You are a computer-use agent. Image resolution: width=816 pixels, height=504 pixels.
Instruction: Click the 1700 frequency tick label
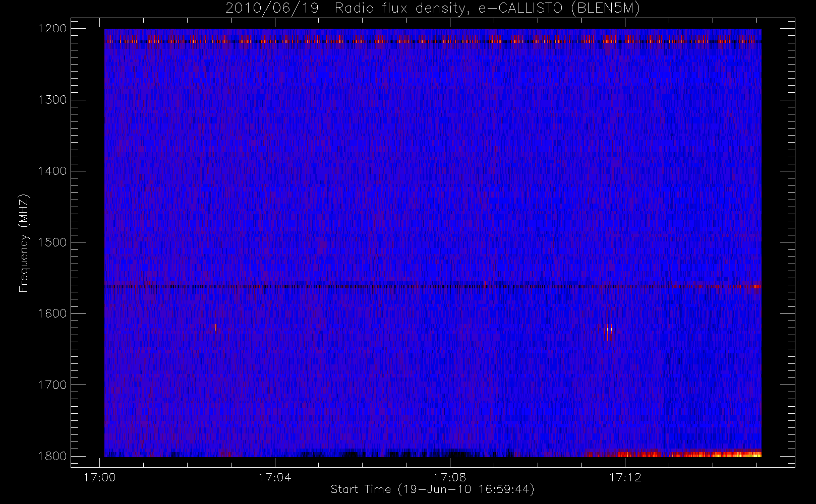52,385
